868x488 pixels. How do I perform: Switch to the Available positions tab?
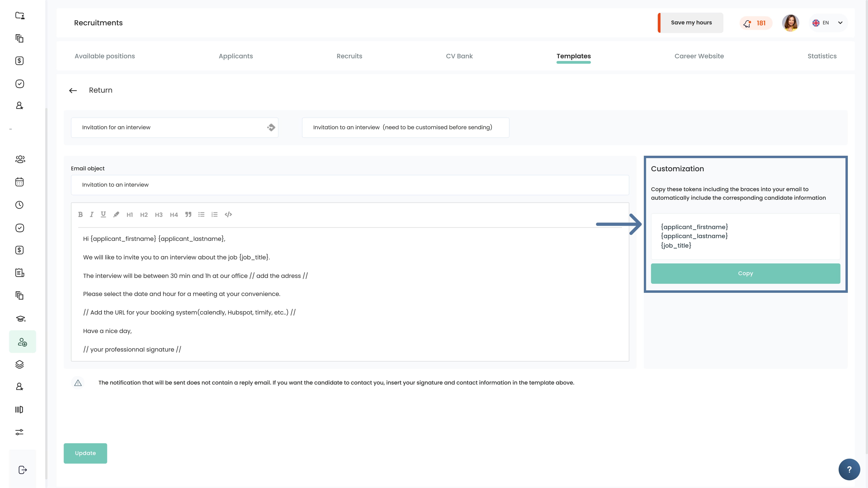(x=105, y=56)
